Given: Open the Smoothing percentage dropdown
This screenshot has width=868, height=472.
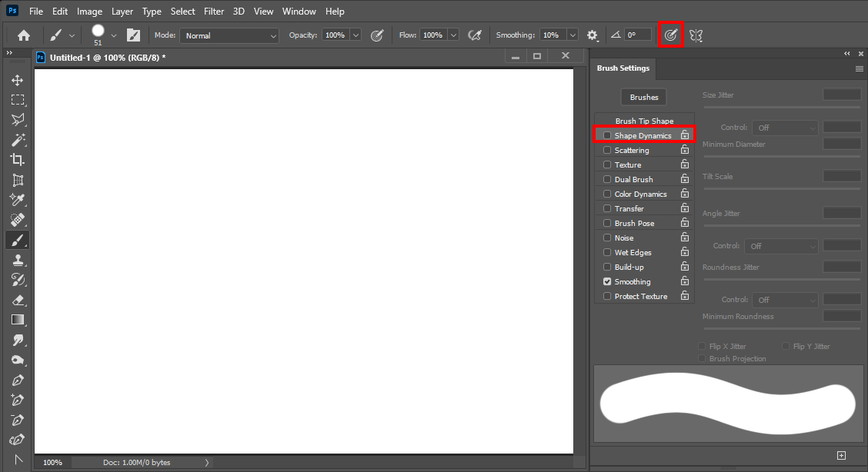Looking at the screenshot, I should pos(572,35).
